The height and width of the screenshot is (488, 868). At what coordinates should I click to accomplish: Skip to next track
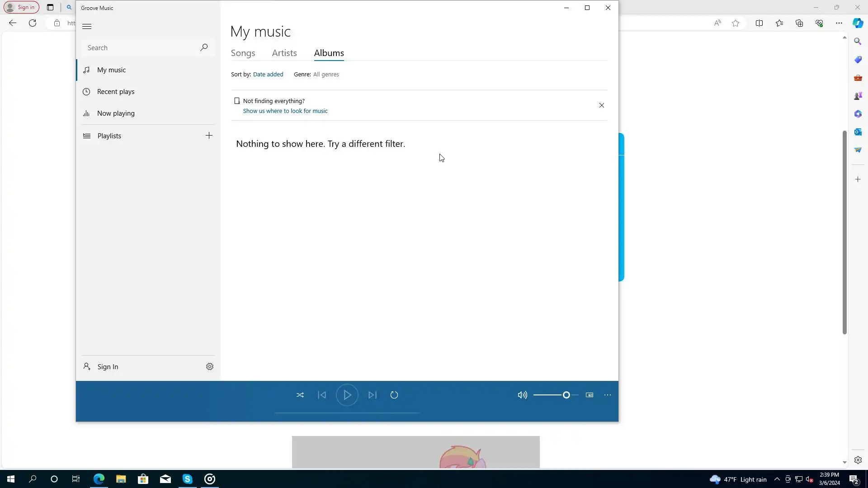(x=373, y=395)
